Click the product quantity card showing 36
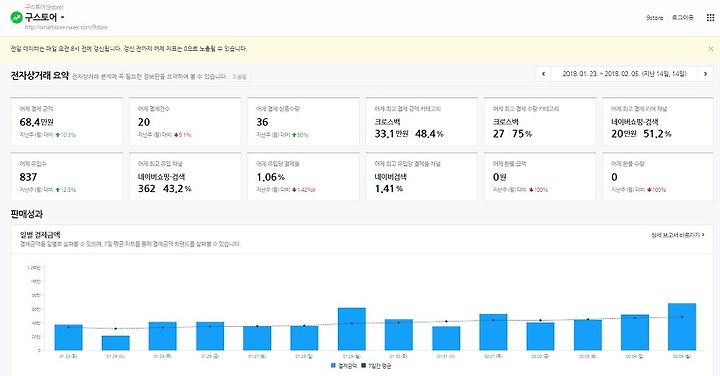720x376 pixels. [x=303, y=122]
